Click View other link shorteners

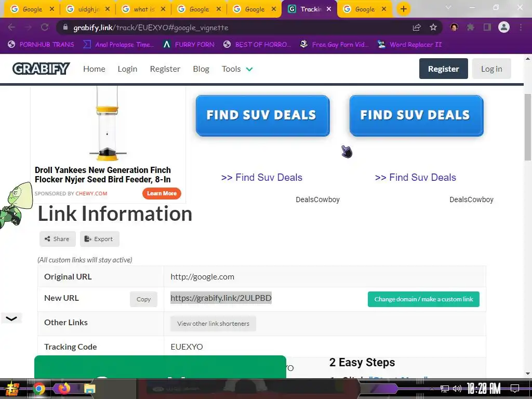[213, 324]
